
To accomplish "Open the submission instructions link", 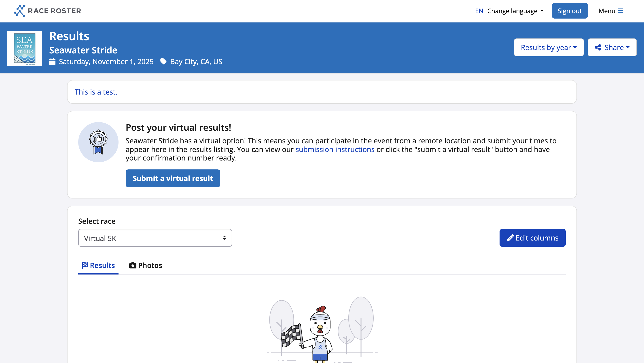I will [x=335, y=149].
